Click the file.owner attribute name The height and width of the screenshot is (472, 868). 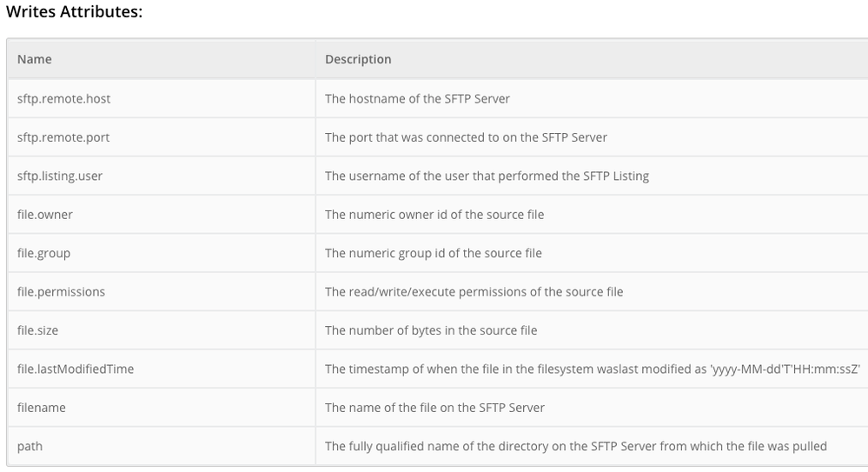coord(45,214)
